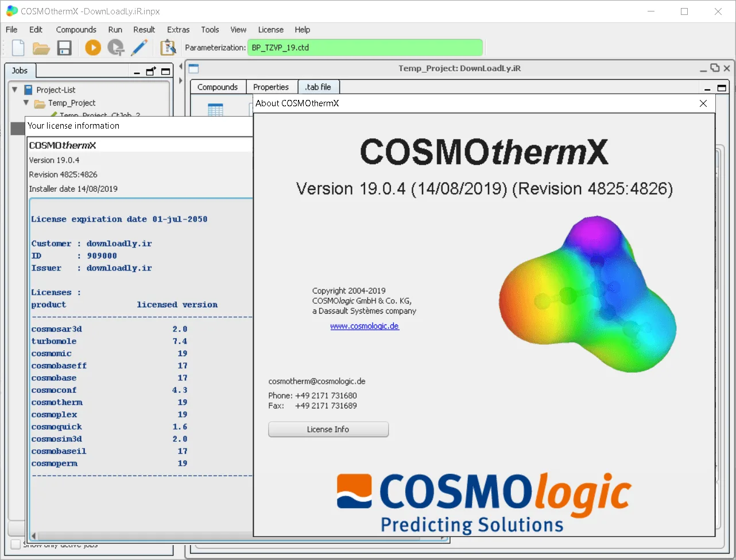Screen dimensions: 736x560
Task: Click the left-pointing panel collapse arrow
Action: [x=181, y=67]
